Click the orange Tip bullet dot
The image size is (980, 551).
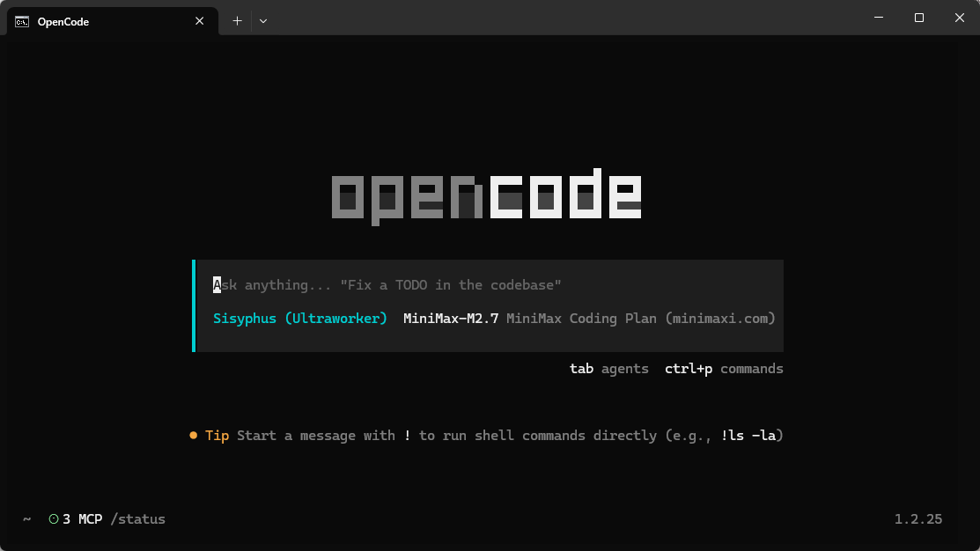click(x=193, y=436)
